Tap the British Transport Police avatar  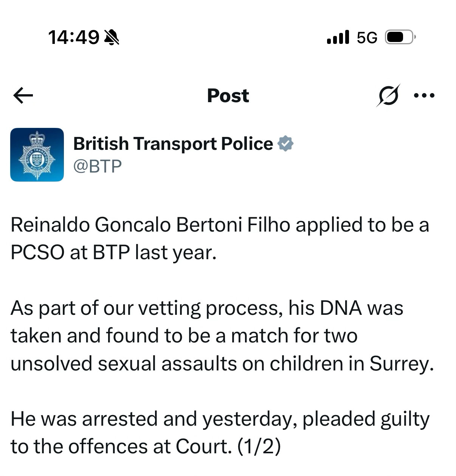point(37,155)
